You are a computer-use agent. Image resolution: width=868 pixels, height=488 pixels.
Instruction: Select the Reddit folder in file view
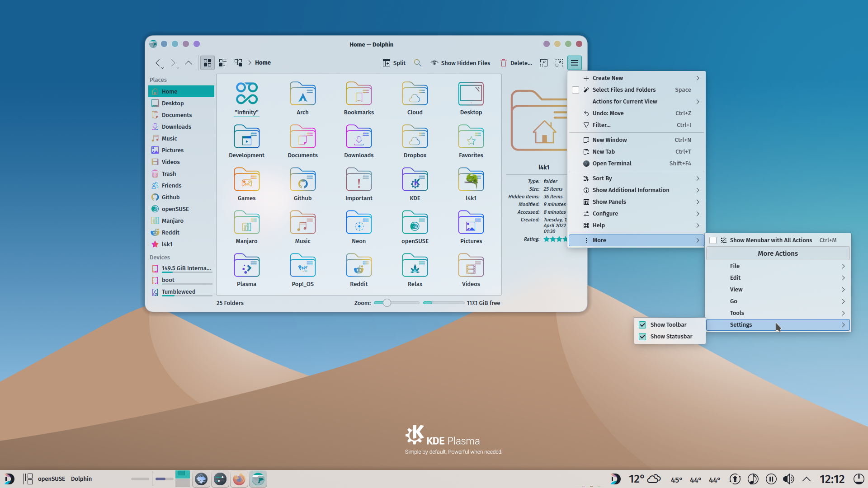click(x=359, y=265)
